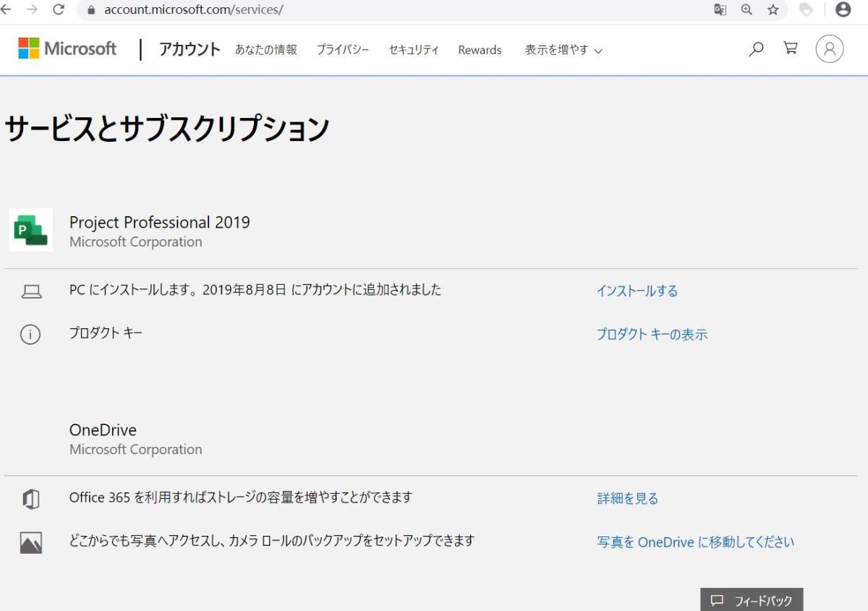
Task: Click the translate page icon in address bar
Action: [x=720, y=10]
